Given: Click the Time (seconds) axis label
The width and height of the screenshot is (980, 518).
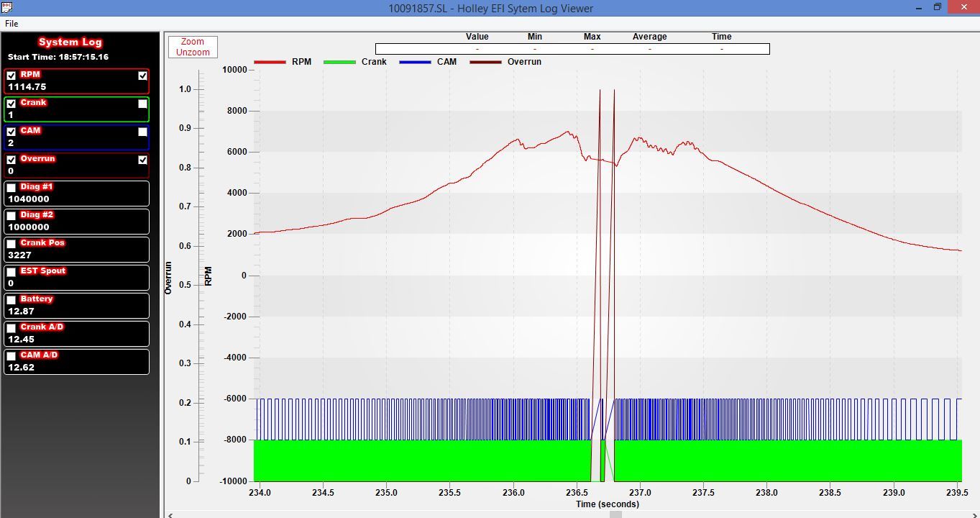Looking at the screenshot, I should click(x=608, y=504).
